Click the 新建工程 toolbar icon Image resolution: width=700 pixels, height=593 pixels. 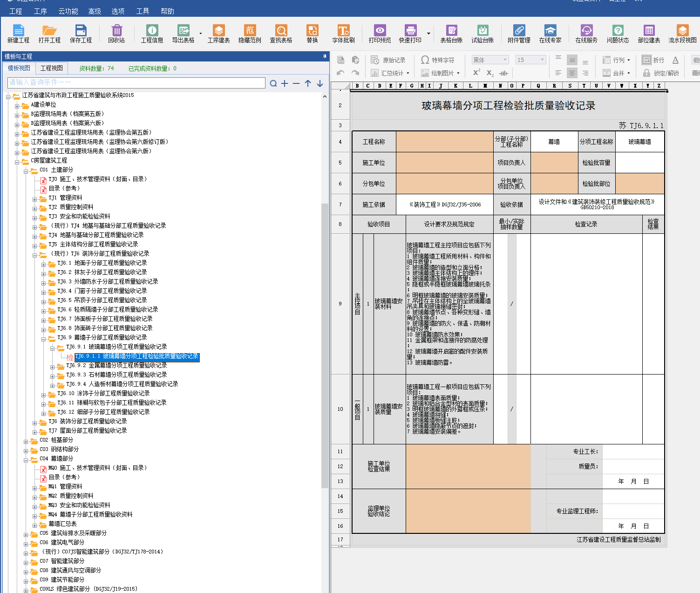[18, 34]
